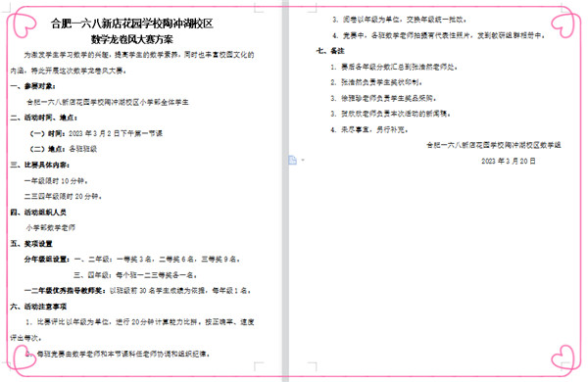Click the gray divider between the two pages
Viewport: 588px width, 382px height.
[285, 191]
